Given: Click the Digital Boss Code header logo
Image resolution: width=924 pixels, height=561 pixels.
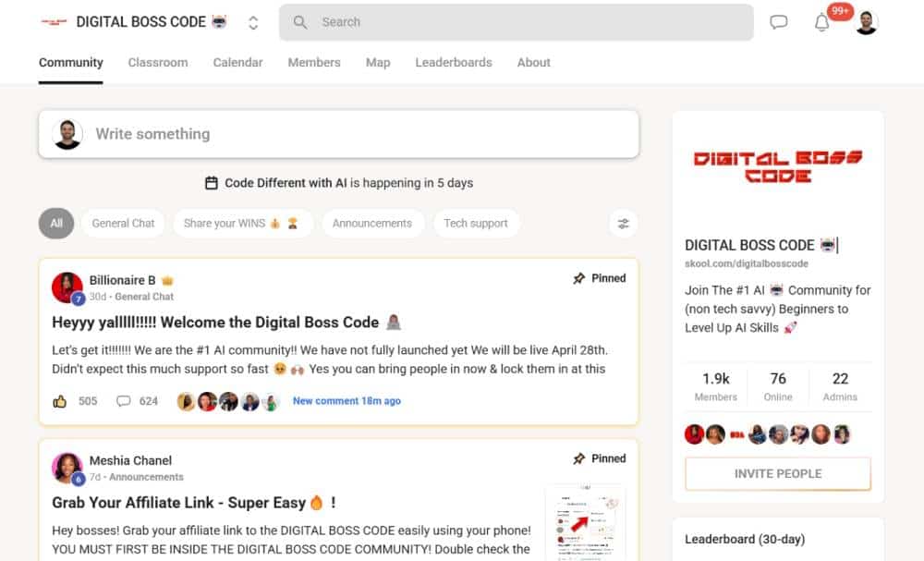Looking at the screenshot, I should [x=54, y=22].
